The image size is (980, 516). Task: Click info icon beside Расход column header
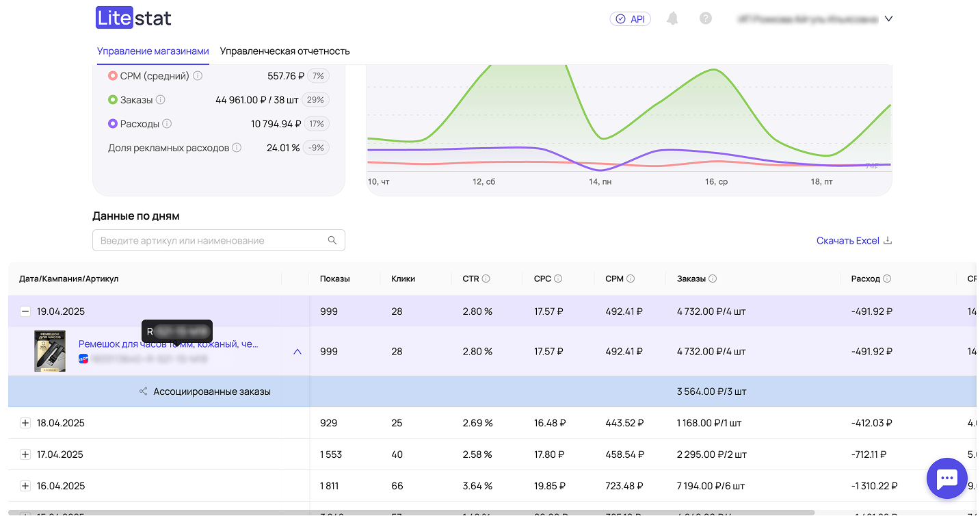(887, 279)
